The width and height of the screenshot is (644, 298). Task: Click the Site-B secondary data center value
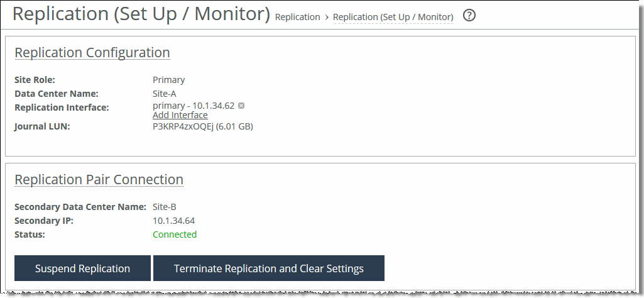click(x=164, y=207)
